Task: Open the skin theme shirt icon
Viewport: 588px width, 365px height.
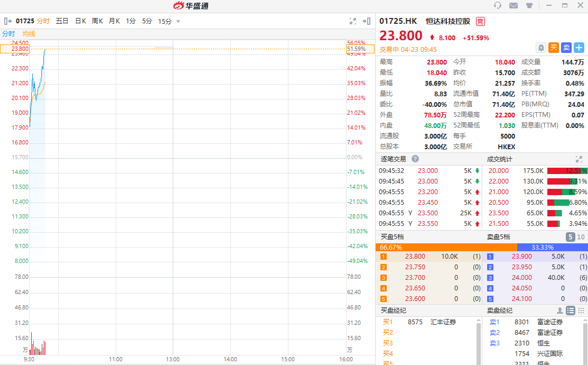Action: tap(529, 5)
